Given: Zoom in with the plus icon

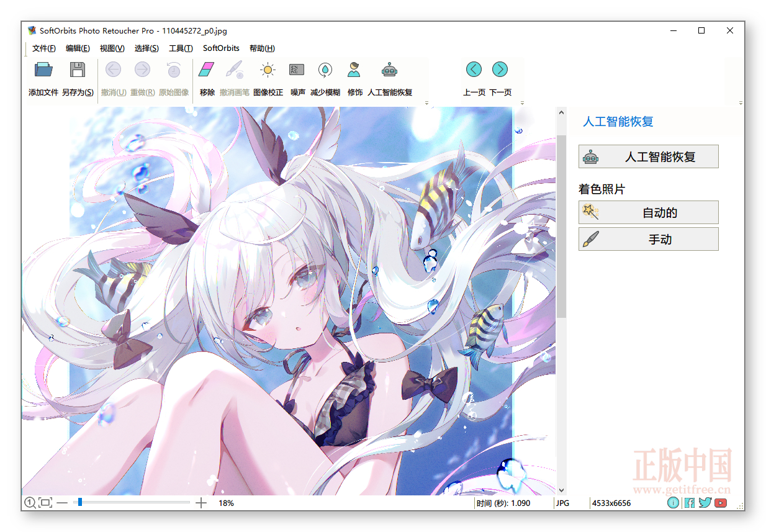Looking at the screenshot, I should click(201, 503).
